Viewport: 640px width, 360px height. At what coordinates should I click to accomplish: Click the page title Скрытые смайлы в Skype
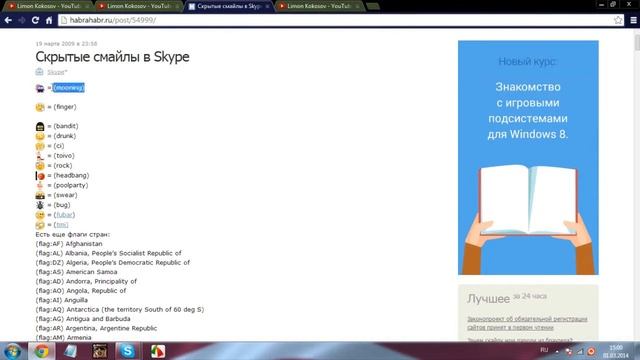click(112, 57)
